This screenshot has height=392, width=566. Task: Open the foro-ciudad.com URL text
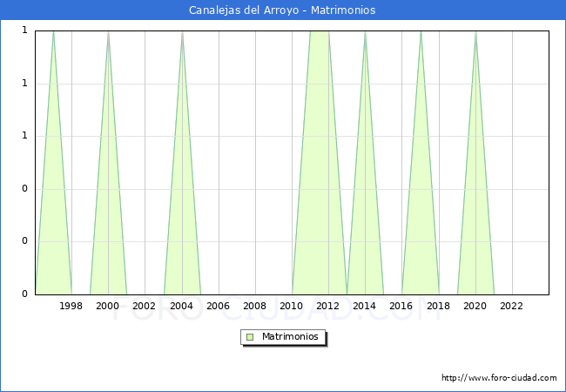click(499, 378)
